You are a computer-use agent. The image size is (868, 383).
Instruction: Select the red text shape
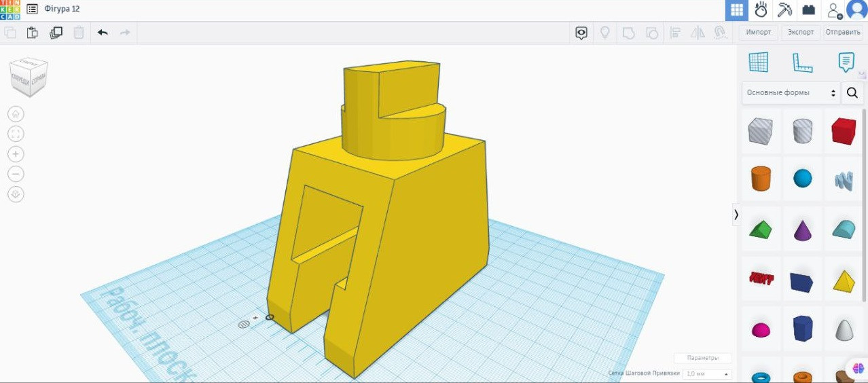761,278
